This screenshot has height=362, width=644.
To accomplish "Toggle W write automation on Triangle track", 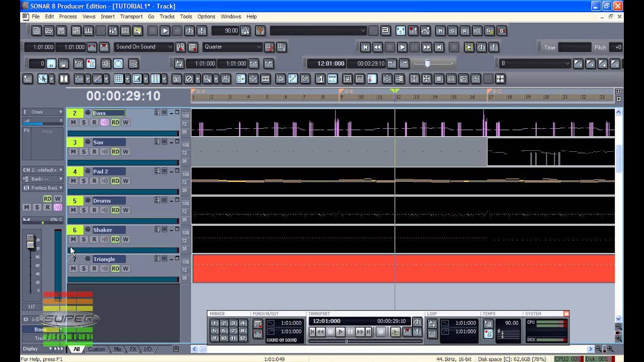I will [x=125, y=268].
